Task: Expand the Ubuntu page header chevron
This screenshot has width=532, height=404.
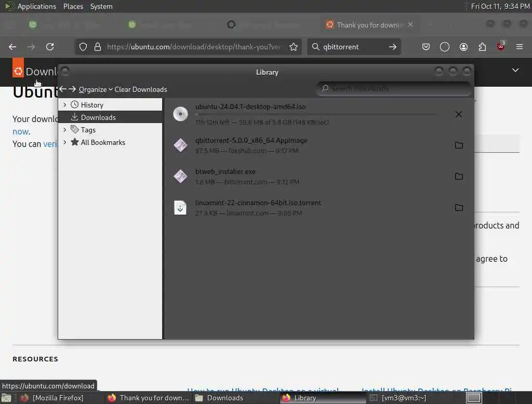Action: (x=515, y=70)
